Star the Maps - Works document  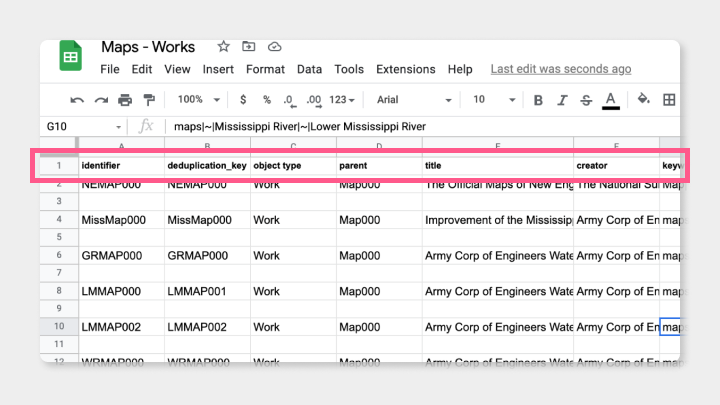pyautogui.click(x=223, y=46)
